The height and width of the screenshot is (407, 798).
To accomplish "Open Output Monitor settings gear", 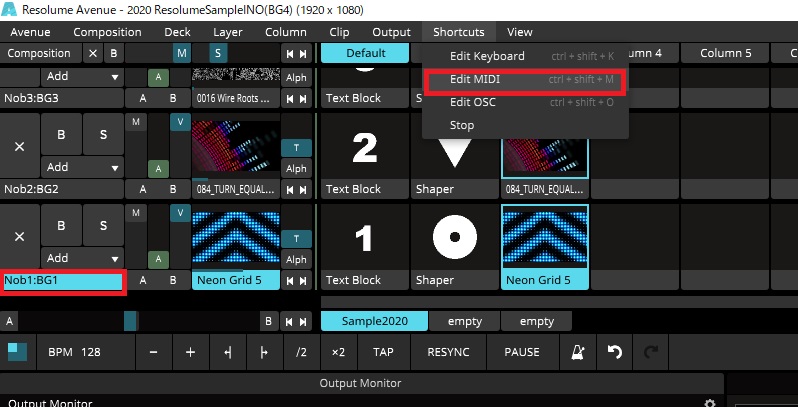I will coord(709,403).
